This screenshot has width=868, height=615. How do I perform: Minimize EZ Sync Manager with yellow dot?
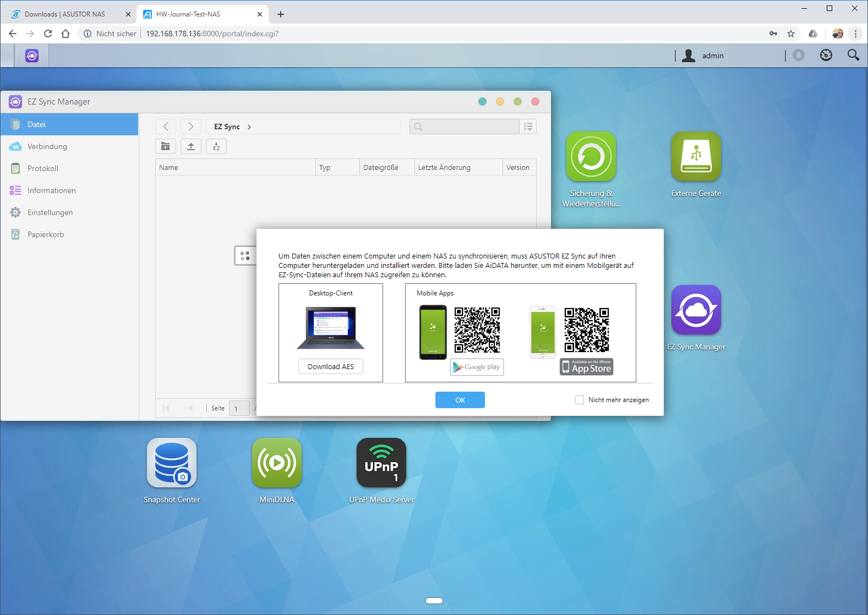500,101
